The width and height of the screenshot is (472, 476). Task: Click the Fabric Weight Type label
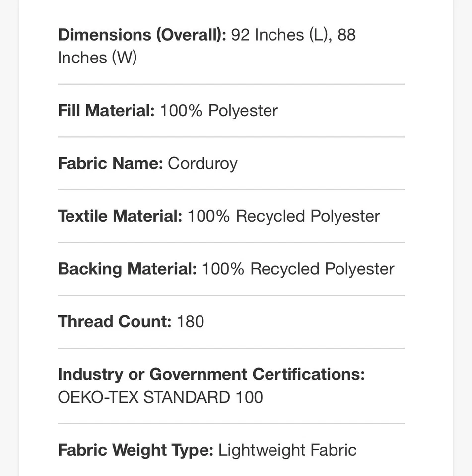[135, 450]
